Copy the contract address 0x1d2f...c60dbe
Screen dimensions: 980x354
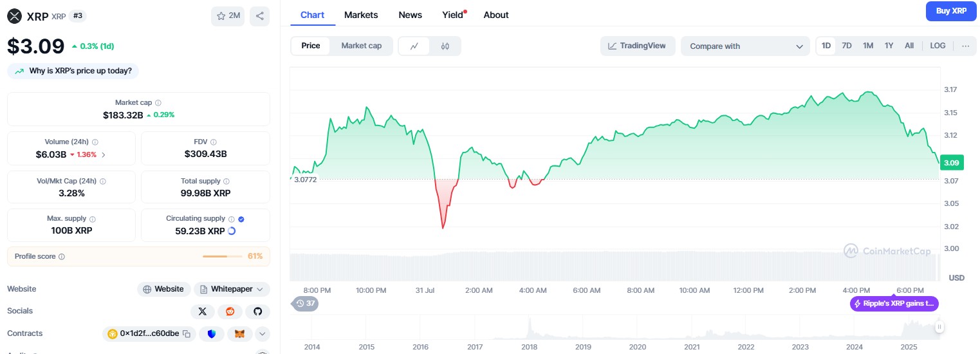click(x=187, y=333)
